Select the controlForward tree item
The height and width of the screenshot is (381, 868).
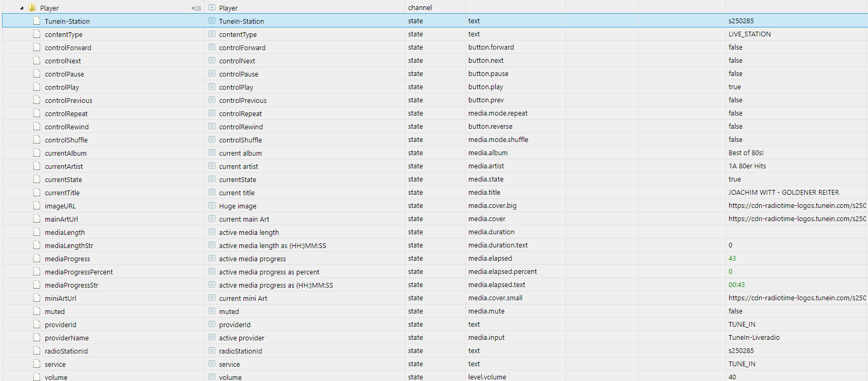pos(68,47)
